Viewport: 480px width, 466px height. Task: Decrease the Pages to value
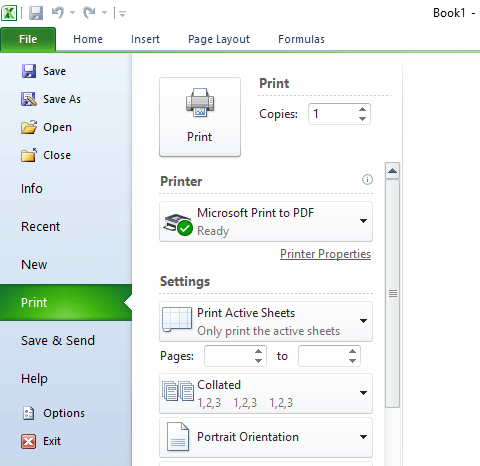click(x=352, y=361)
